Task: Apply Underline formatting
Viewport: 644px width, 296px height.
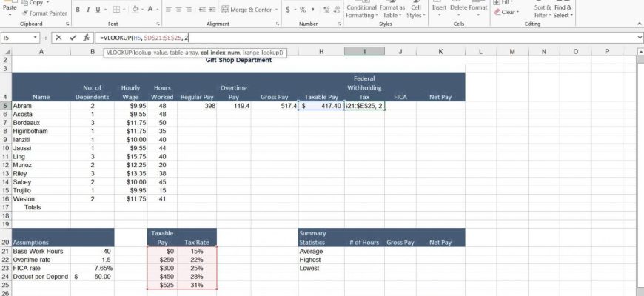Action: coord(98,10)
